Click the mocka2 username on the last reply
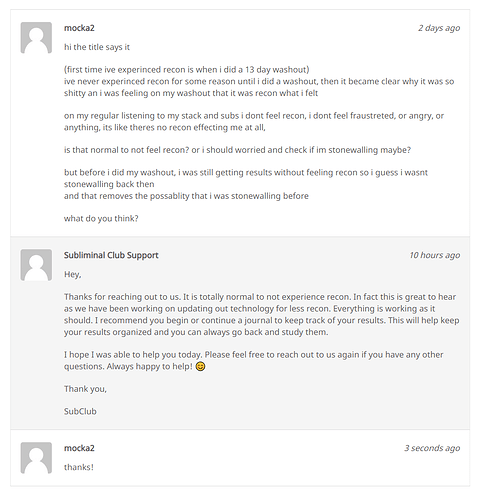 pos(79,448)
